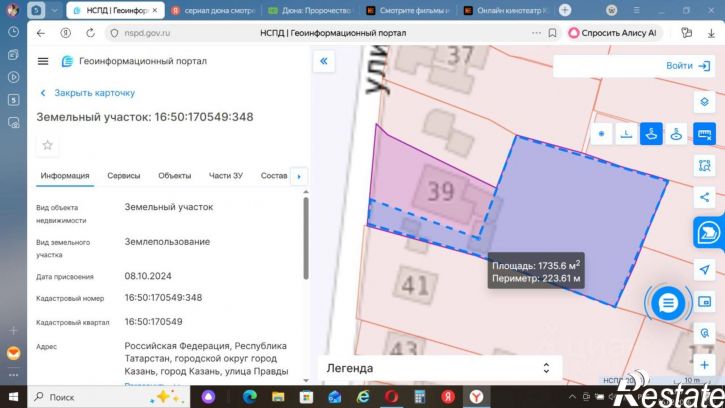The width and height of the screenshot is (725, 408).
Task: Click the Землепользование value
Action: (x=167, y=241)
